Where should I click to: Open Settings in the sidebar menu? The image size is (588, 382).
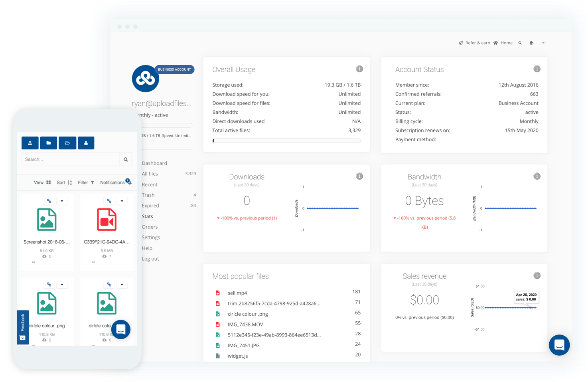point(151,238)
